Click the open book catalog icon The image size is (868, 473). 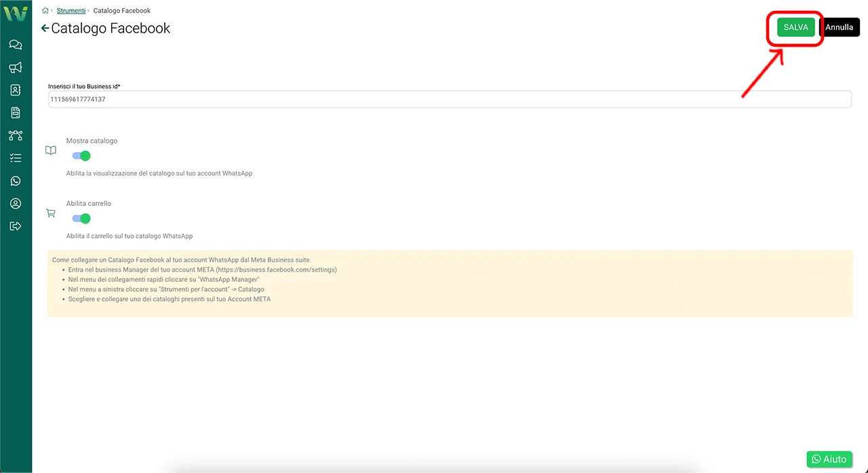(x=51, y=150)
